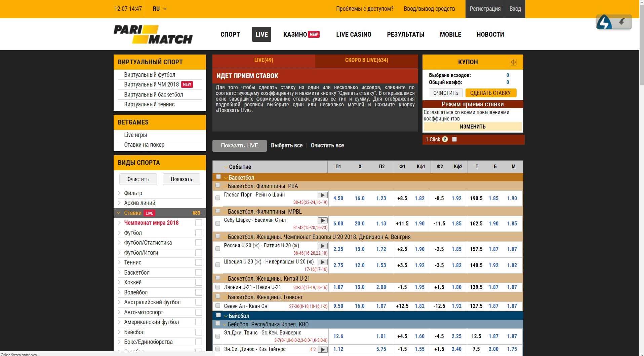
Task: Tick the Баскетбол category checkbox in events table
Action: pos(218,177)
